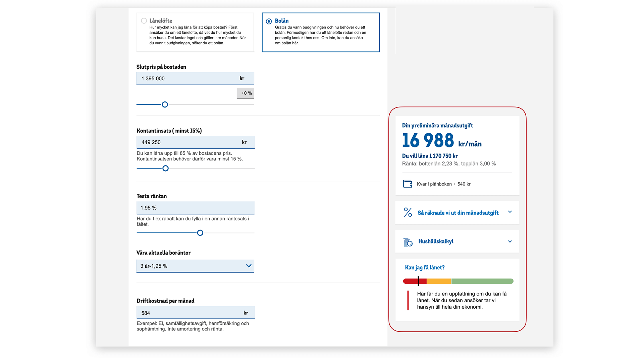
Task: Click the Kan jag få lånet? heading
Action: pyautogui.click(x=425, y=268)
